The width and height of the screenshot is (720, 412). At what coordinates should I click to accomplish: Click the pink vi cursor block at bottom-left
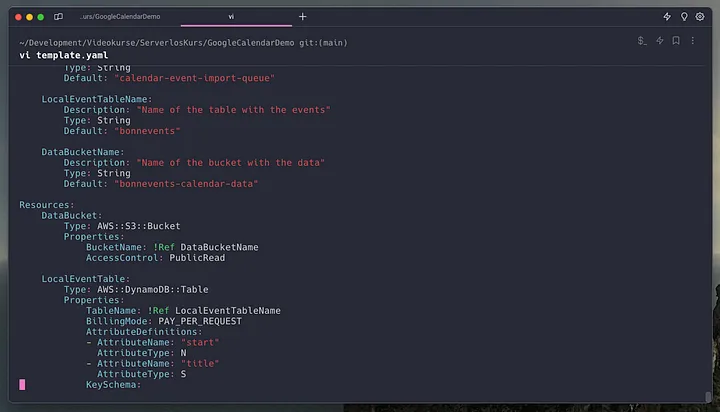[x=22, y=384]
